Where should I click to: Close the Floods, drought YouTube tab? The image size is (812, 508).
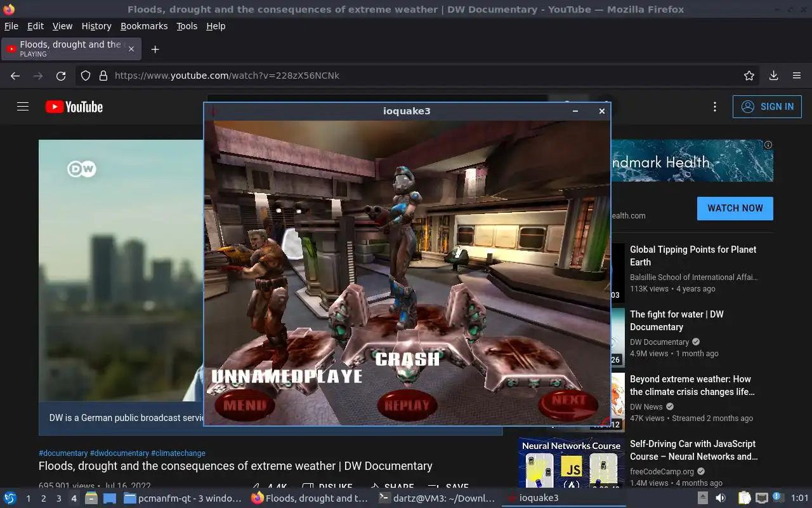(131, 49)
